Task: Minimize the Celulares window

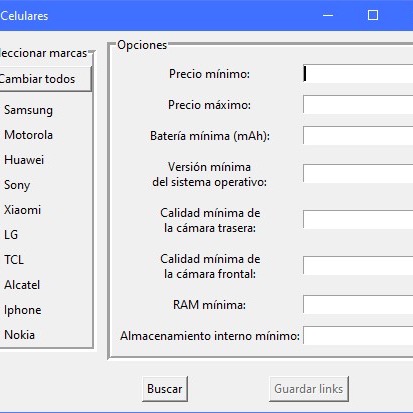Action: (328, 15)
